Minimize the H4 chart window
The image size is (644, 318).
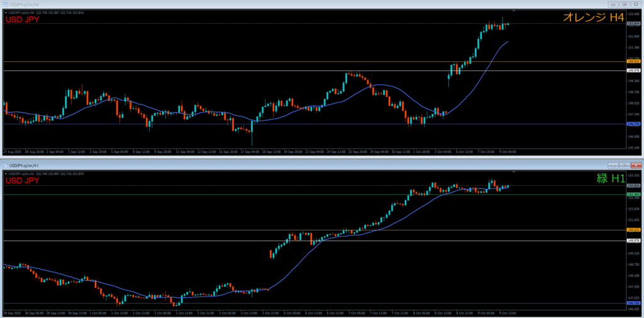tap(613, 4)
